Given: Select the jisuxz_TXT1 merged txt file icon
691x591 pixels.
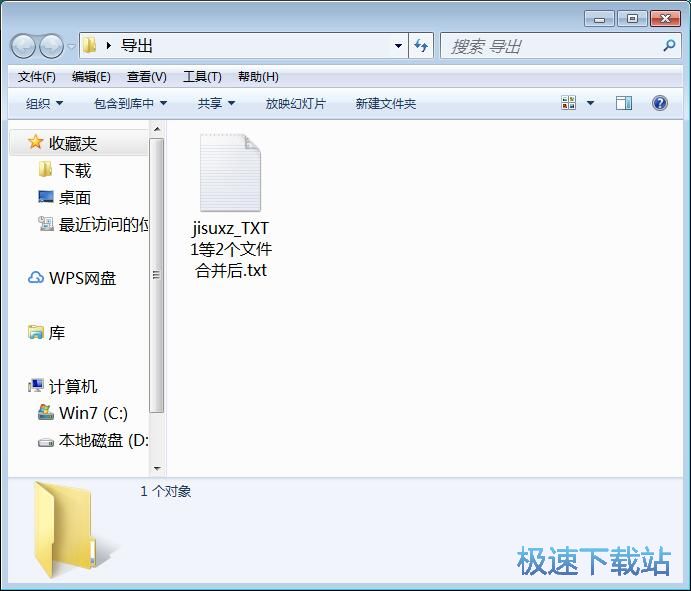Looking at the screenshot, I should pos(230,173).
